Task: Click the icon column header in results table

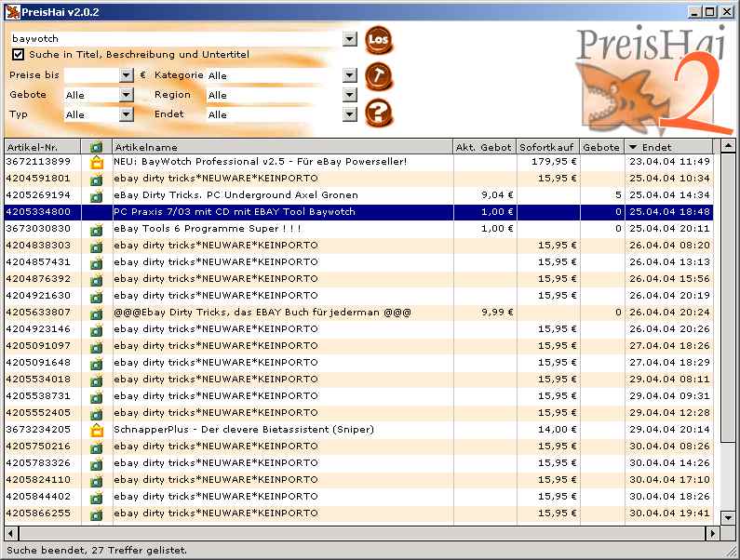Action: (x=96, y=147)
